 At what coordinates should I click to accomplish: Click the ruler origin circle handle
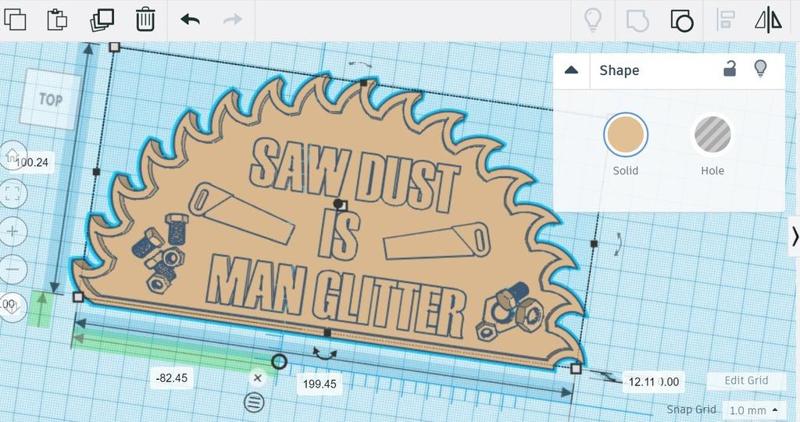[279, 362]
